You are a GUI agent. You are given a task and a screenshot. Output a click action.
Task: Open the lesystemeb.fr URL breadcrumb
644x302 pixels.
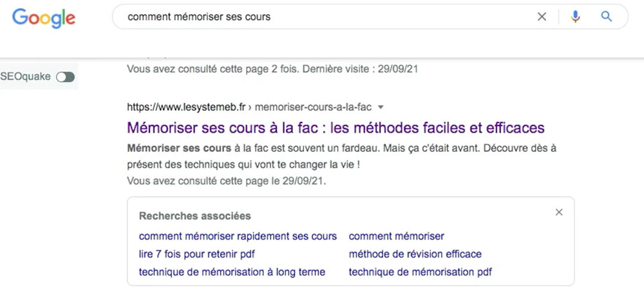[249, 108]
